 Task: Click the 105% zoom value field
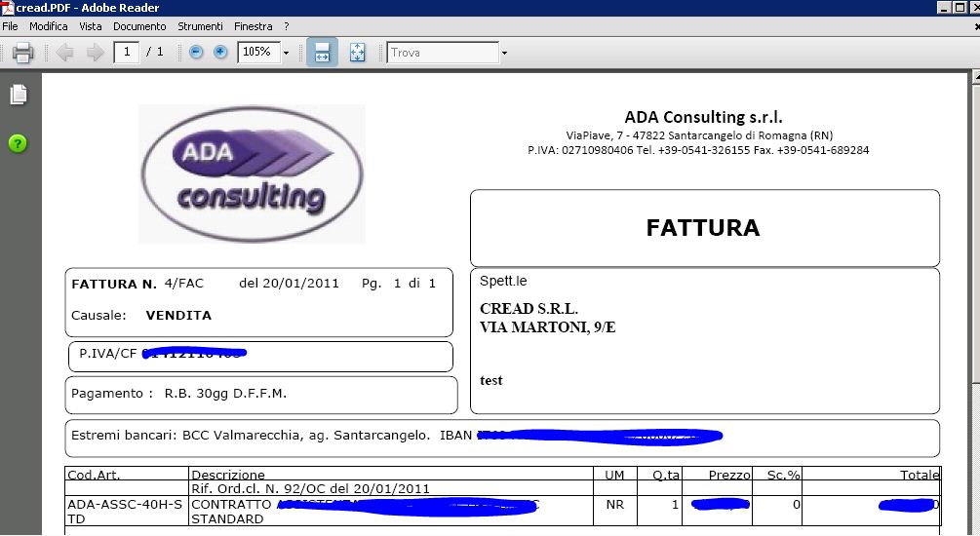point(258,52)
